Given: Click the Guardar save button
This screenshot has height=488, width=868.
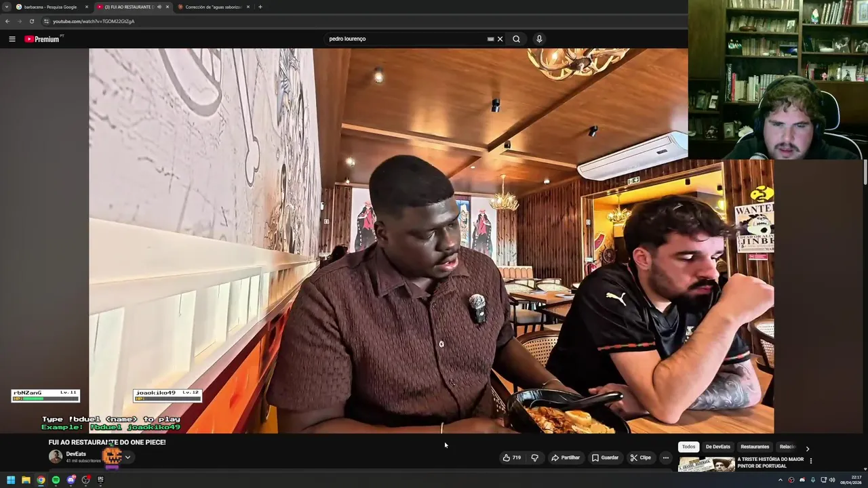Looking at the screenshot, I should (605, 457).
